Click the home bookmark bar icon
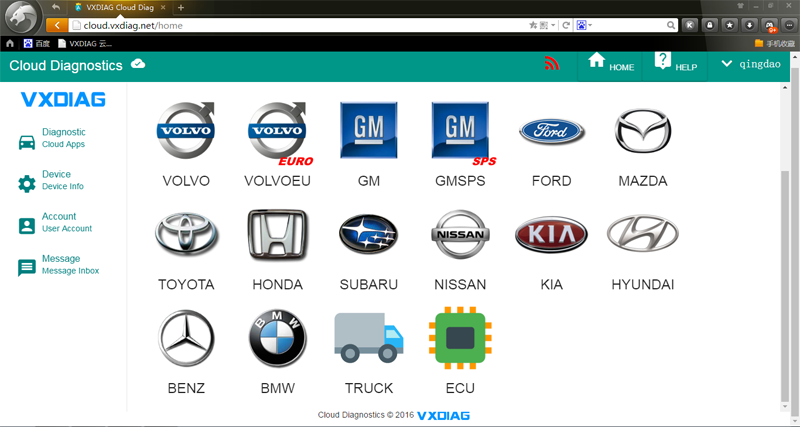The width and height of the screenshot is (800, 427). point(10,43)
